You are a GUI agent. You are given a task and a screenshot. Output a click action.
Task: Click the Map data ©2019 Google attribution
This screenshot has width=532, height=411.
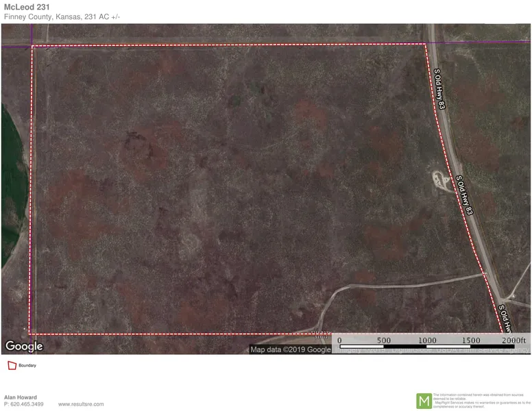point(290,349)
